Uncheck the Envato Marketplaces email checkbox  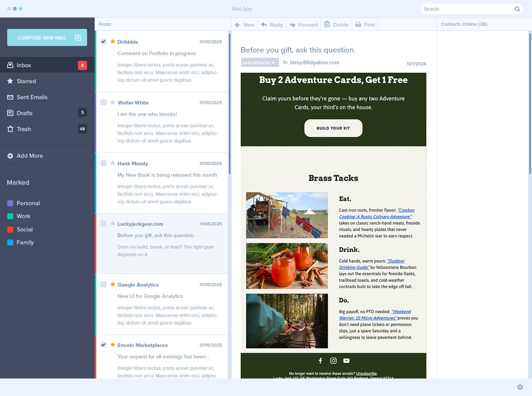tap(103, 345)
